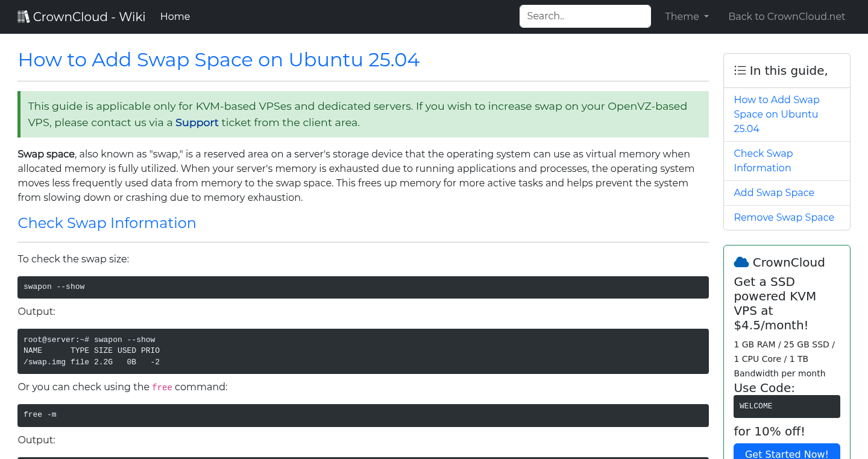Click the green KVM notice banner
This screenshot has height=459, width=868.
(x=362, y=114)
